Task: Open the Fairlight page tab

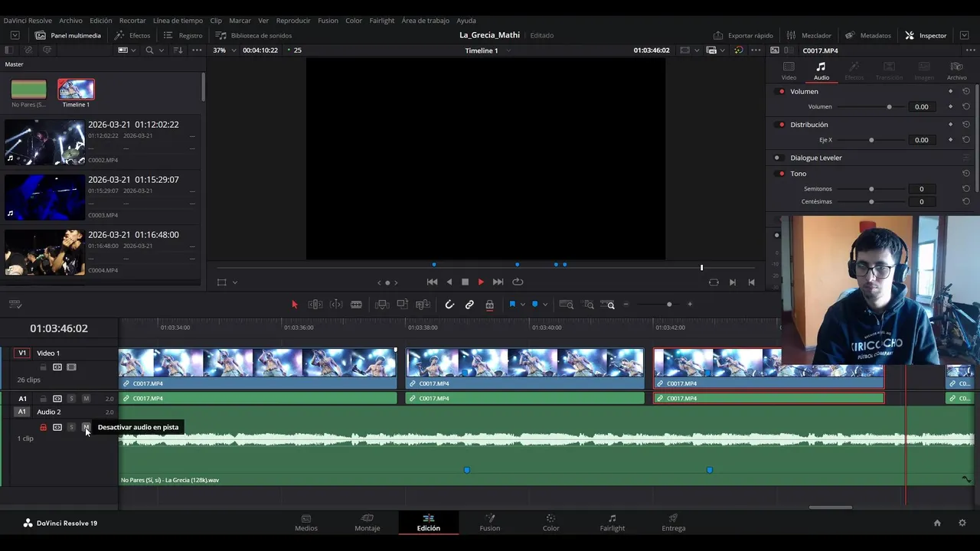Action: click(612, 523)
